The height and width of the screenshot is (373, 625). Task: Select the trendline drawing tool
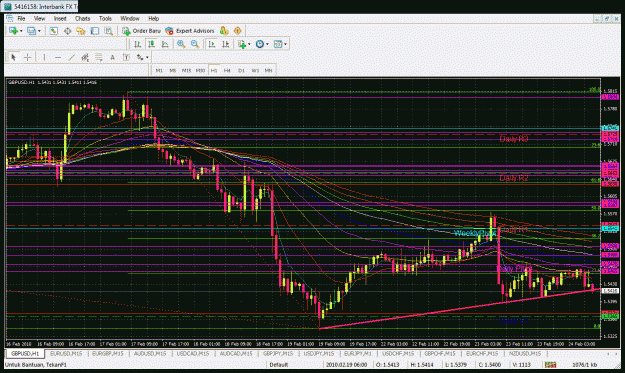tap(71, 57)
